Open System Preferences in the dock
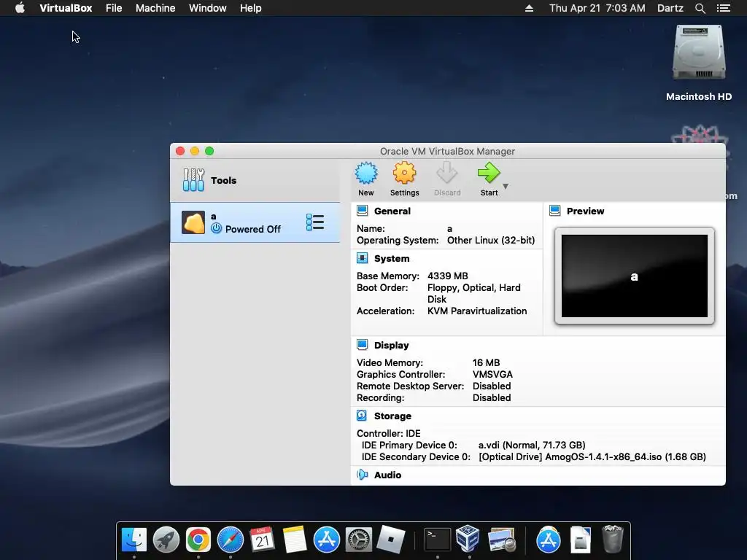This screenshot has width=747, height=560. click(x=358, y=540)
